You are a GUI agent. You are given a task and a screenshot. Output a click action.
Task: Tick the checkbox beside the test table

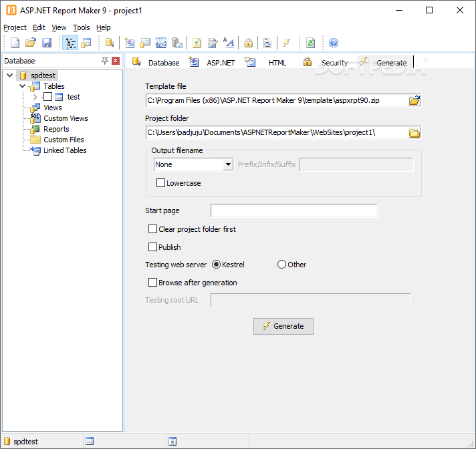point(47,97)
